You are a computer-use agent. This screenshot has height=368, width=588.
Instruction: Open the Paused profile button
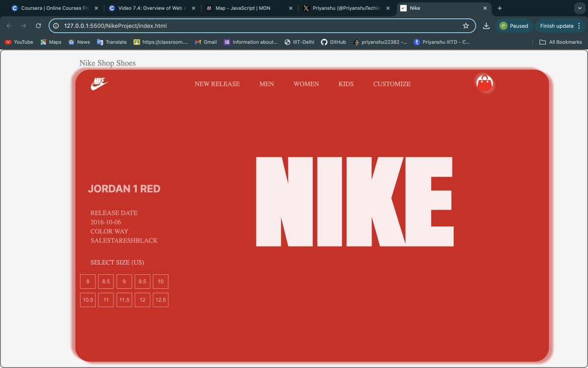point(514,26)
